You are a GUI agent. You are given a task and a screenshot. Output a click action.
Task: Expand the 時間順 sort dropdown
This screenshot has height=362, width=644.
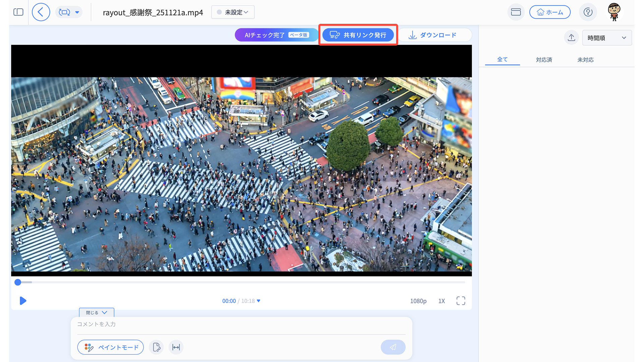coord(607,38)
